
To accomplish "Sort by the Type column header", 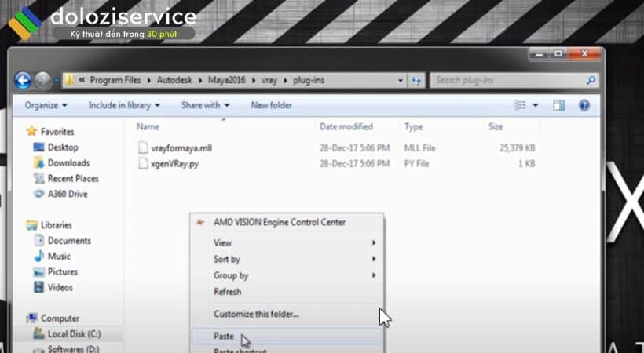I will 414,127.
